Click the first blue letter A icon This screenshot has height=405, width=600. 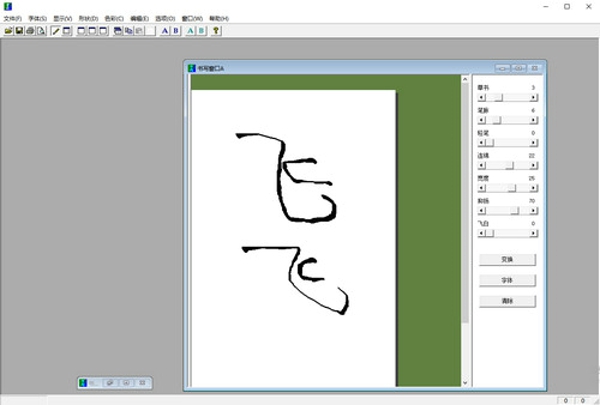tap(164, 31)
